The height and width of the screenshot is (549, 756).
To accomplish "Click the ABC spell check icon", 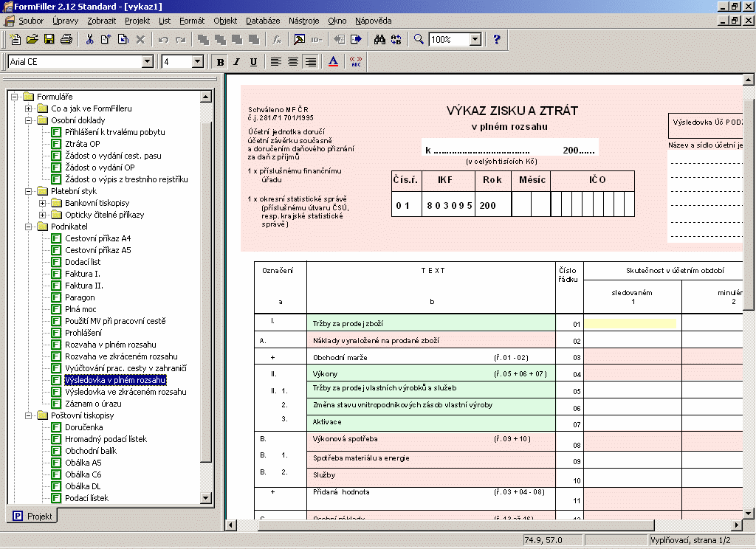I will (x=356, y=62).
